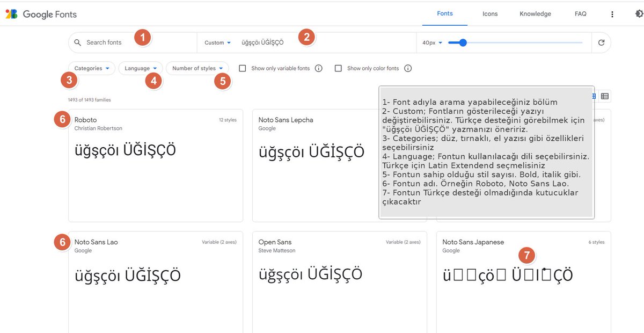Click designer name Christian Robertson
644x333 pixels.
click(x=98, y=128)
